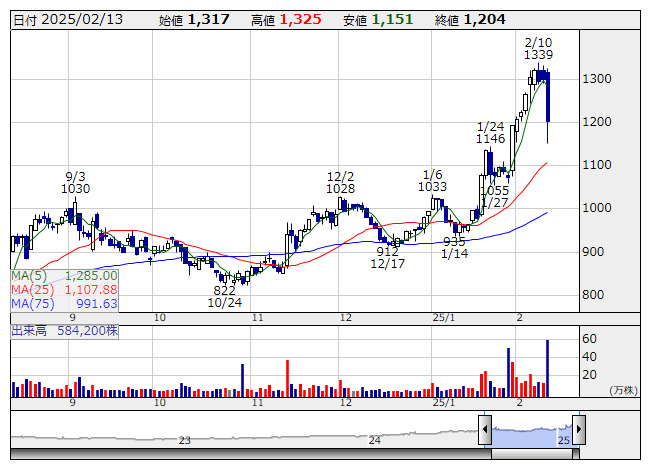Click the 1000 price axis label
The width and height of the screenshot is (653, 470).
(597, 208)
